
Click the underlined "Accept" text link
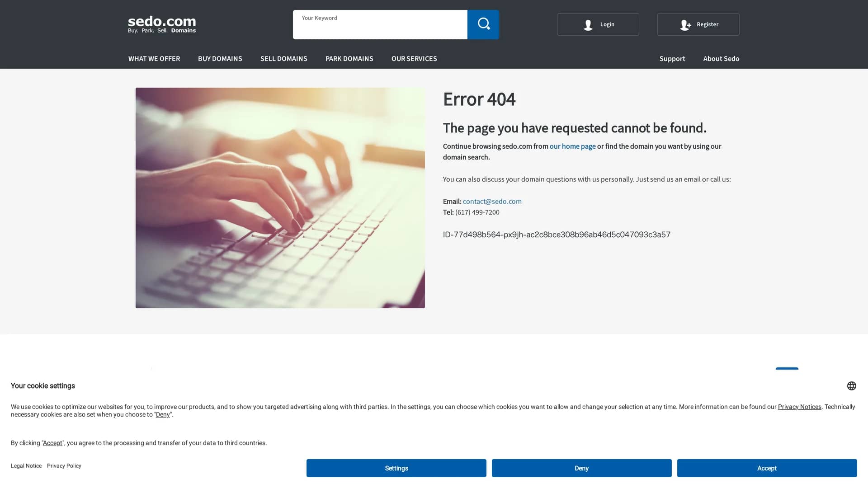pos(52,443)
